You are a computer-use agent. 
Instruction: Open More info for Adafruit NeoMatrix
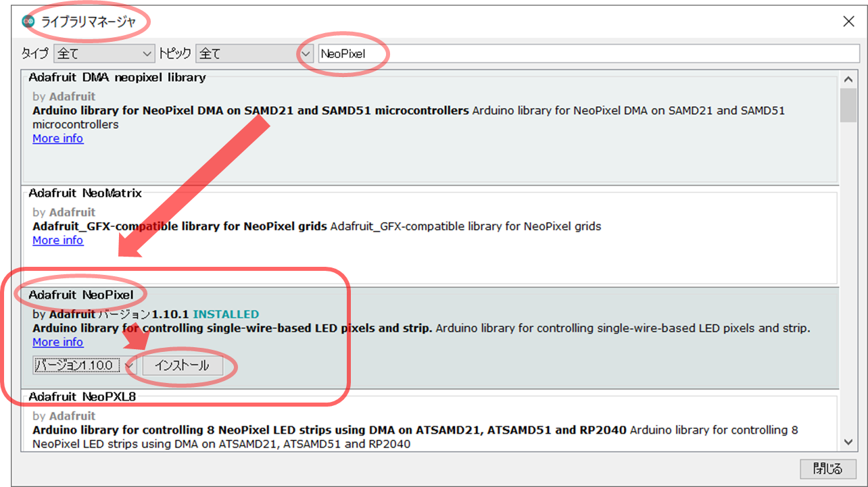[58, 240]
